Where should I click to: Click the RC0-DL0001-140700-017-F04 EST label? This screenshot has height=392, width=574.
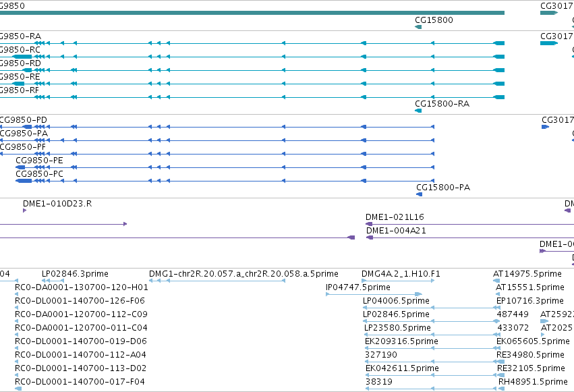tap(80, 382)
